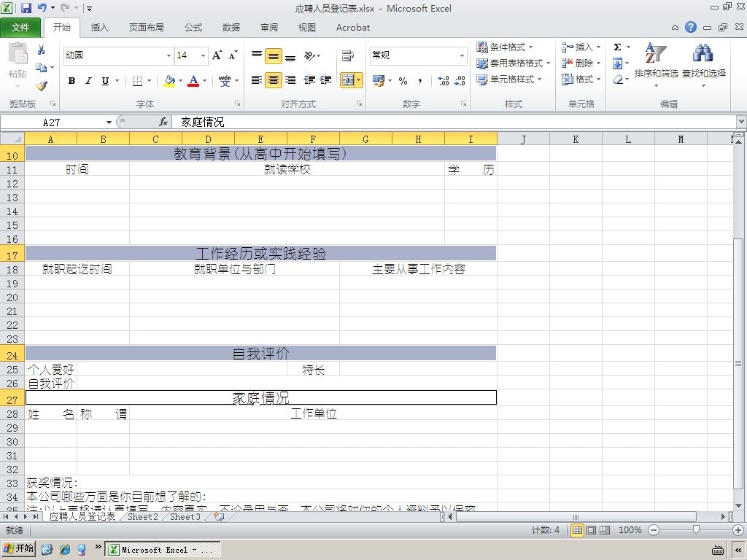Viewport: 747px width, 560px height.
Task: Click decrease indent icon
Action: click(309, 80)
